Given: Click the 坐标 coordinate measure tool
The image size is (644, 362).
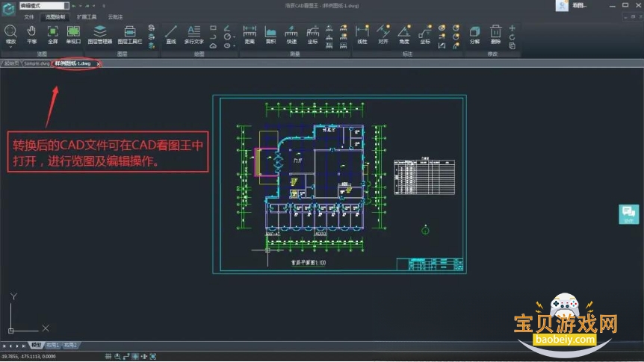Looking at the screenshot, I should click(x=312, y=34).
